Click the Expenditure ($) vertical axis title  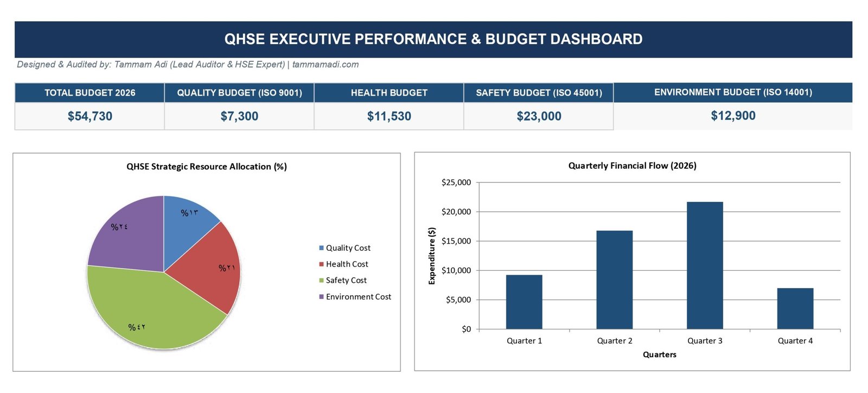[432, 256]
